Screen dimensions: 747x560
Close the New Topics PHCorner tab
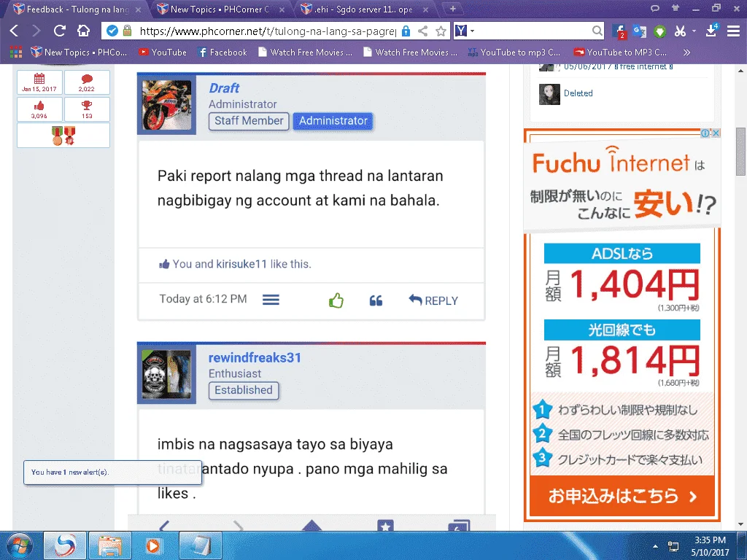point(282,9)
